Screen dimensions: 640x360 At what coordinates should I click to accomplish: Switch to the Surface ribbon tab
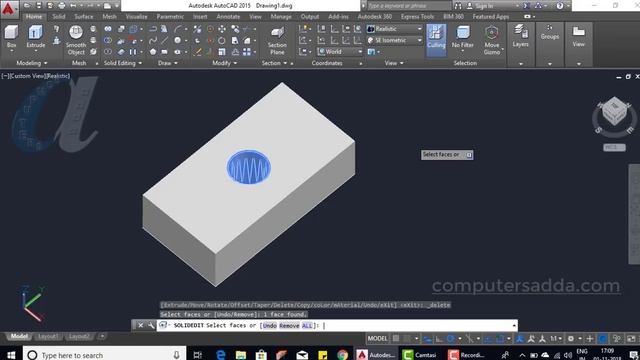tap(84, 17)
